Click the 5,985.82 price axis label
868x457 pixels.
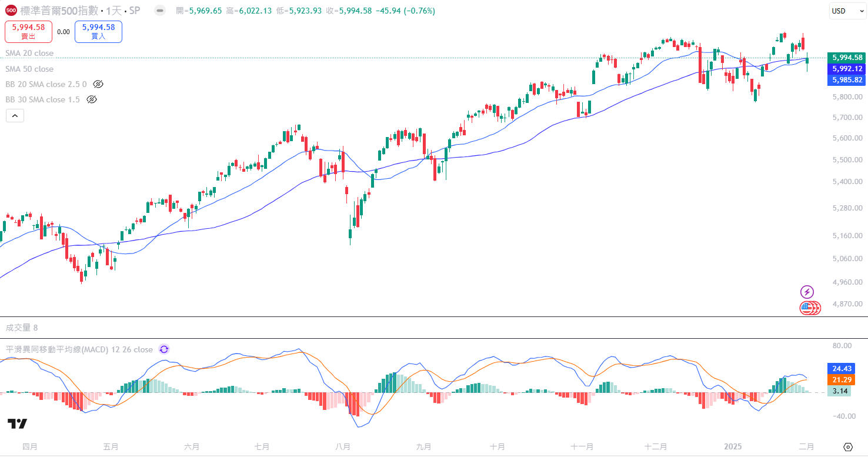(x=847, y=79)
